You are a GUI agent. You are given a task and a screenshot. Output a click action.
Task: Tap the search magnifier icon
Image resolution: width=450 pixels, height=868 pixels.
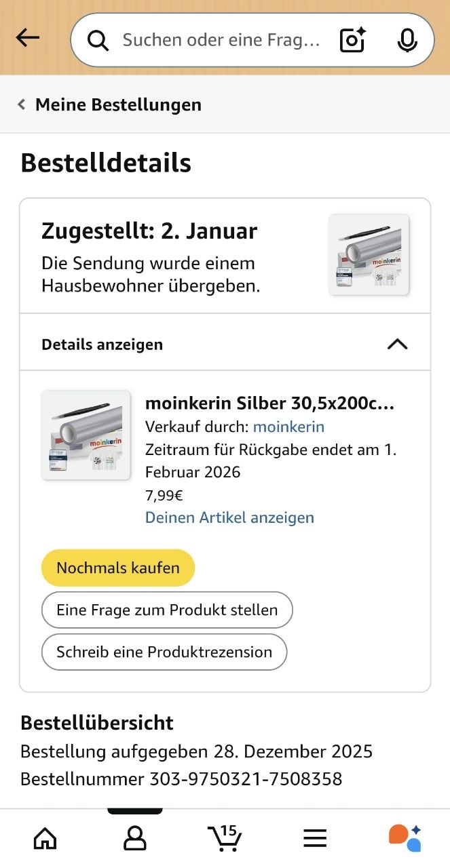click(98, 41)
